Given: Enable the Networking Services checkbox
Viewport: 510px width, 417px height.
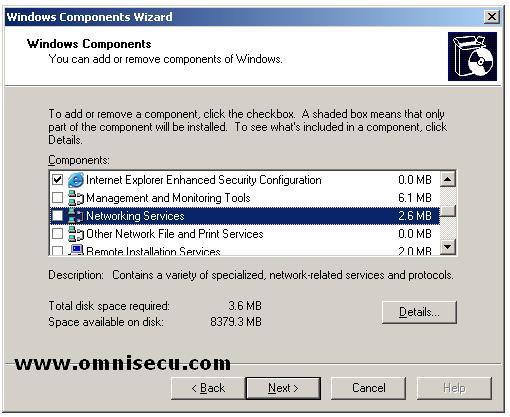Looking at the screenshot, I should 58,216.
